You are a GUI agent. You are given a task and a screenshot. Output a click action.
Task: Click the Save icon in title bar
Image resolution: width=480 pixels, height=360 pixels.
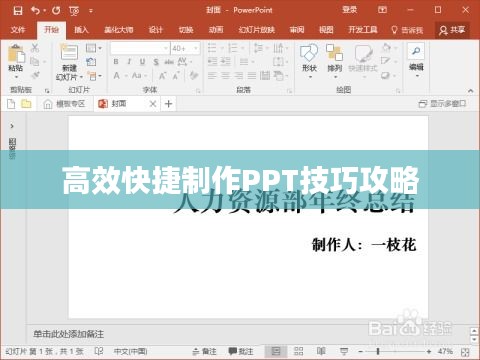(x=18, y=11)
